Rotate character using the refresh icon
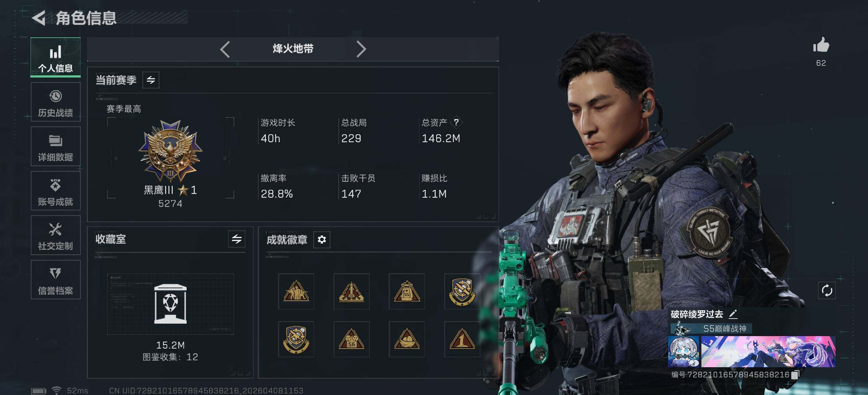Image resolution: width=868 pixels, height=395 pixels. pyautogui.click(x=827, y=291)
